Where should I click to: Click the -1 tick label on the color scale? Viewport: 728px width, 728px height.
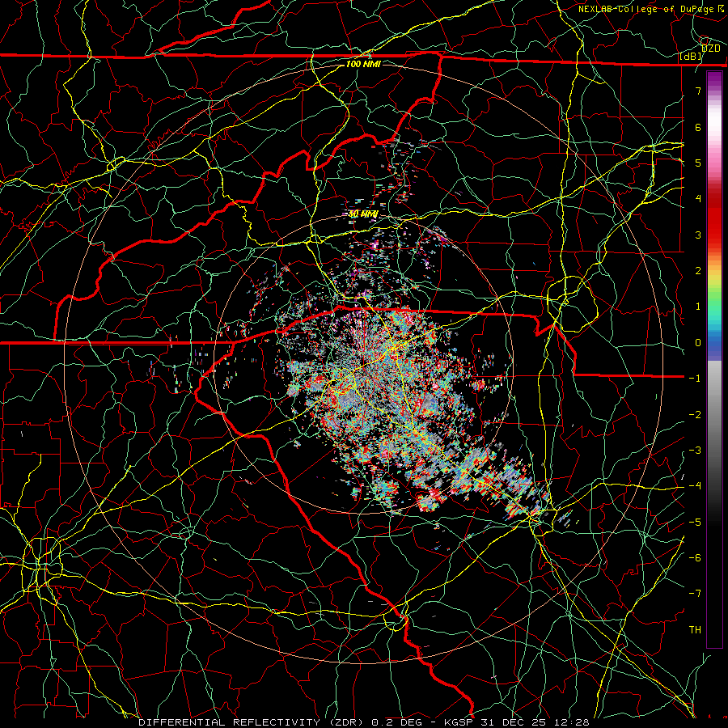[695, 379]
